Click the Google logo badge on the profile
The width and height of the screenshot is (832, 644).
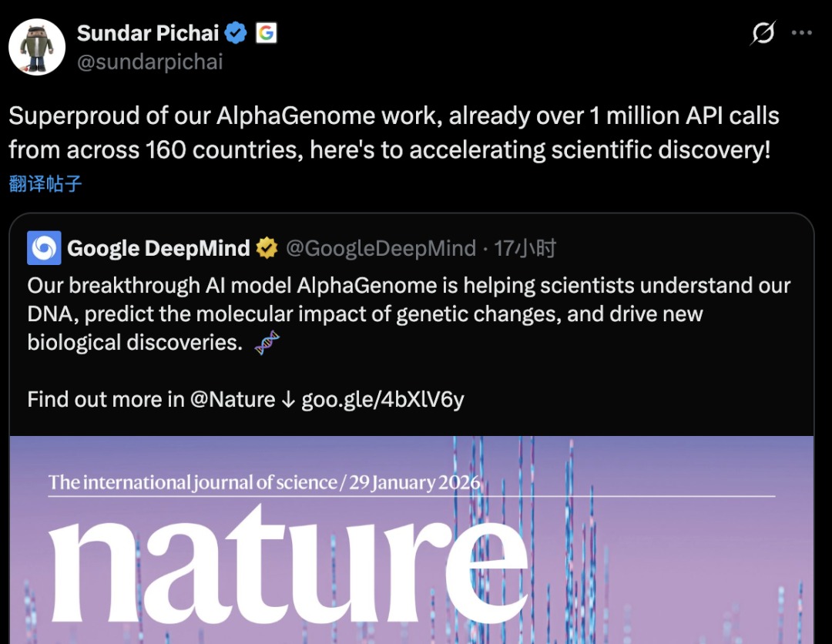267,32
